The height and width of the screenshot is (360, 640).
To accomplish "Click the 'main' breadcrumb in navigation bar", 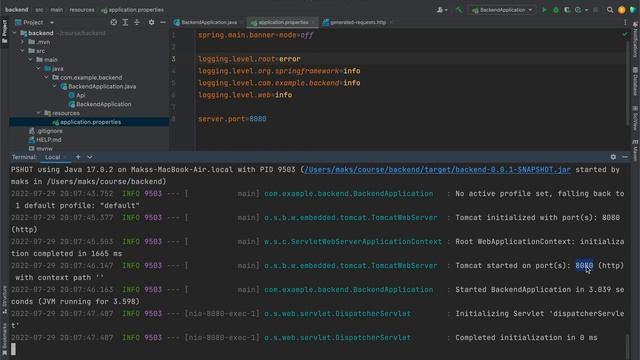I will 57,10.
